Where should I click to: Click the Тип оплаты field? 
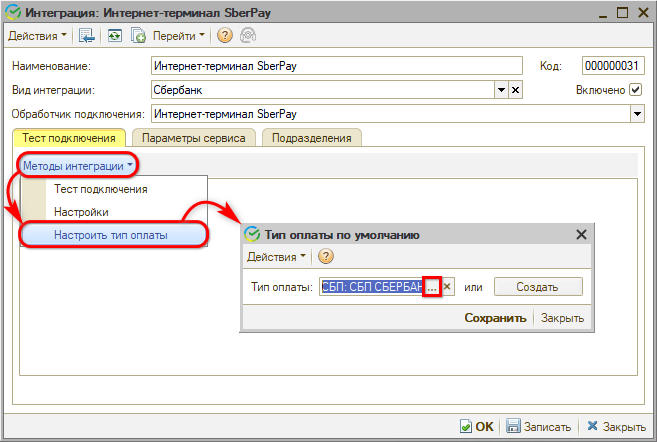point(372,287)
